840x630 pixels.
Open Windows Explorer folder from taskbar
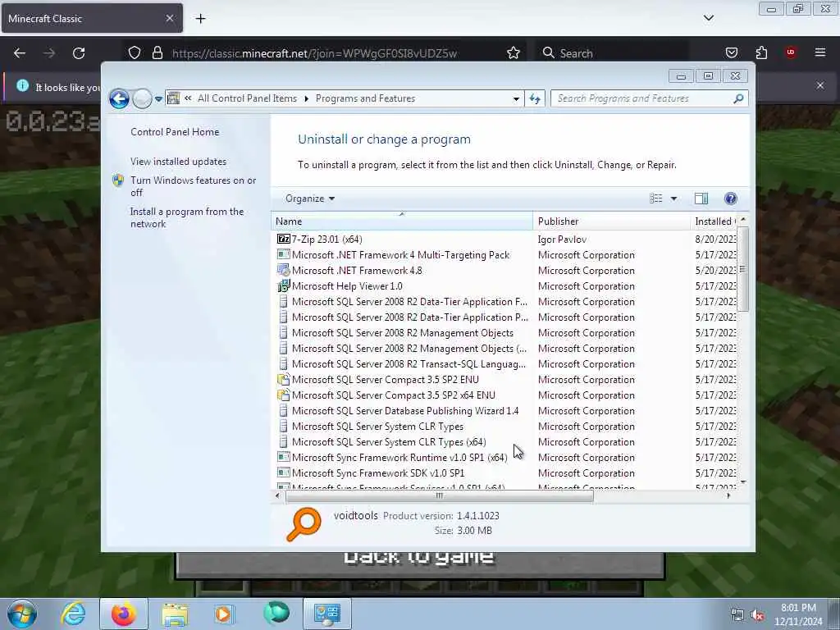175,614
